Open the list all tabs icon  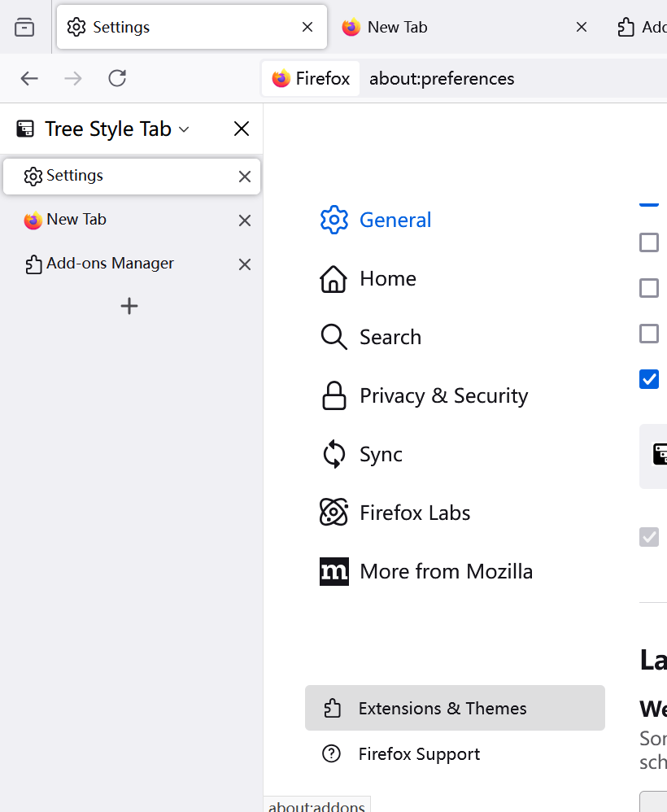coord(25,28)
